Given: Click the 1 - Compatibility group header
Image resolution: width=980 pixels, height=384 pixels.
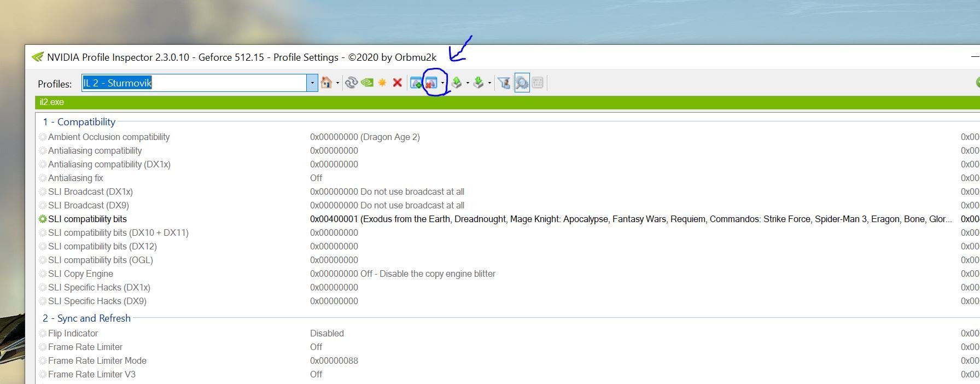Looking at the screenshot, I should coord(79,121).
